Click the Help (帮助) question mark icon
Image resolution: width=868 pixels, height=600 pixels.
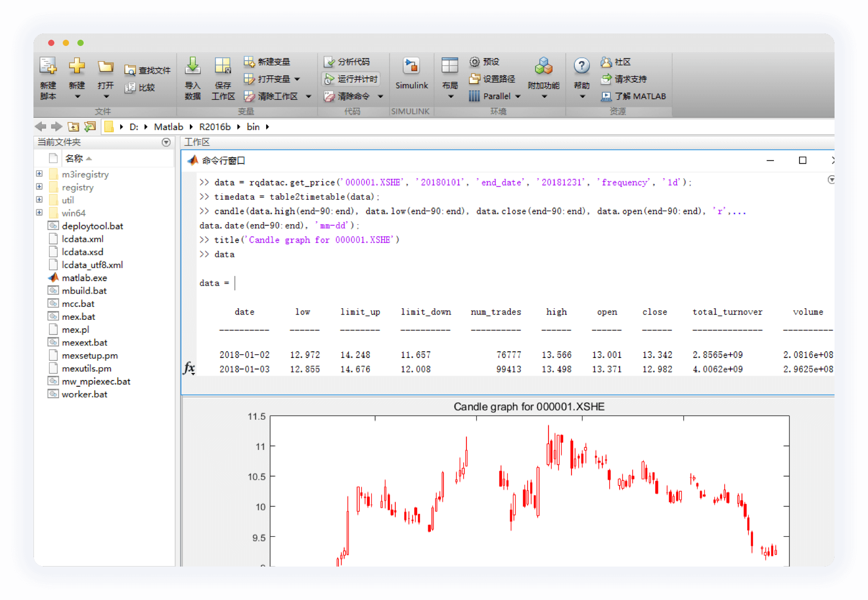581,66
